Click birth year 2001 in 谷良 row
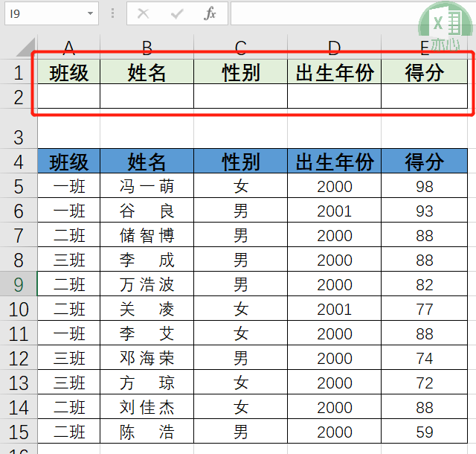The width and height of the screenshot is (476, 454). pos(334,211)
